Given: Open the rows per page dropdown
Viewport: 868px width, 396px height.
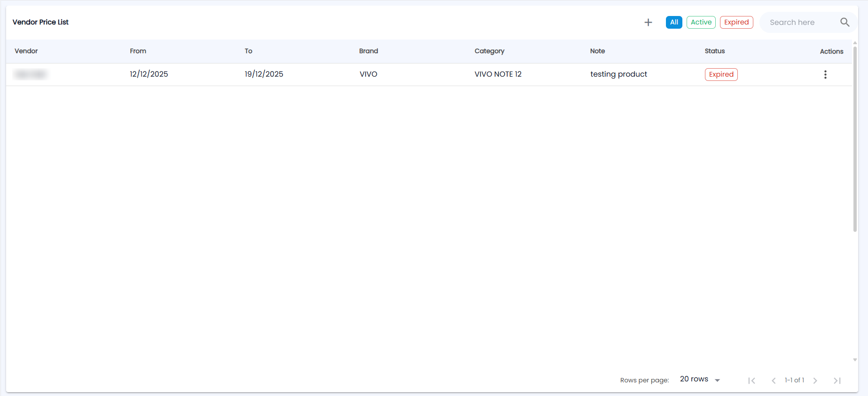Looking at the screenshot, I should click(700, 379).
